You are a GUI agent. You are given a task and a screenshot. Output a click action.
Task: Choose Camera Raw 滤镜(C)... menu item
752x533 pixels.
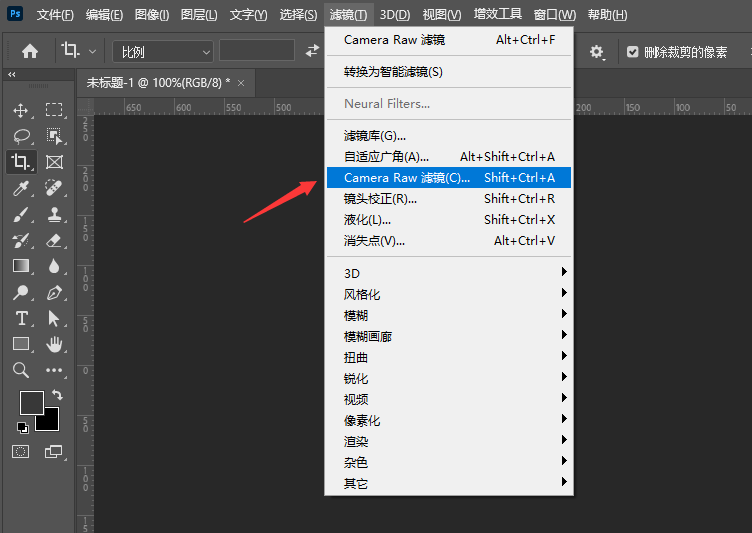pos(449,178)
